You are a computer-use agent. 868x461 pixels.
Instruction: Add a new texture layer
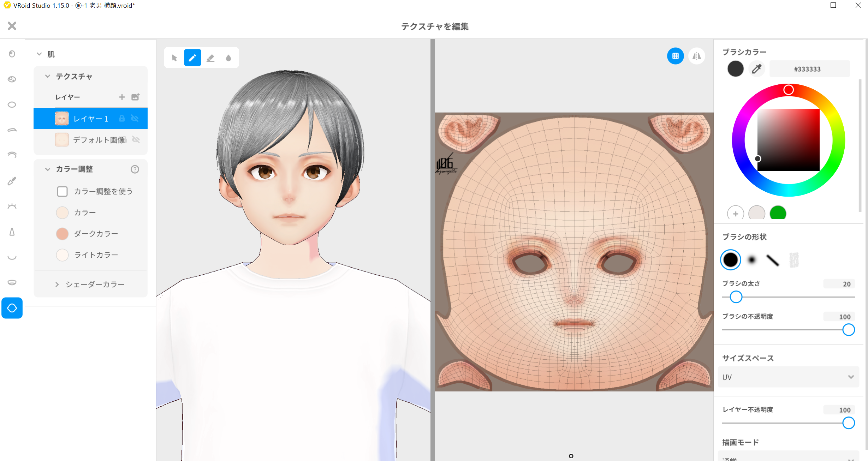coord(121,97)
